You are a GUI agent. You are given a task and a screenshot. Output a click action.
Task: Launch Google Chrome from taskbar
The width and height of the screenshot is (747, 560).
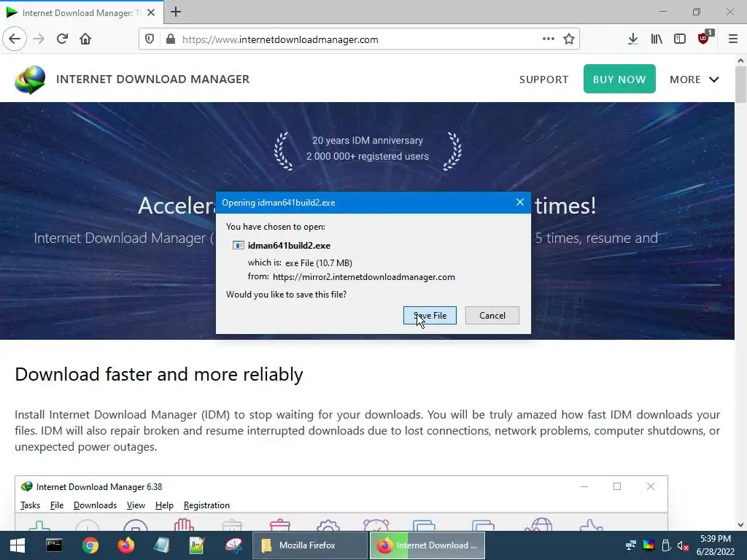click(x=90, y=545)
